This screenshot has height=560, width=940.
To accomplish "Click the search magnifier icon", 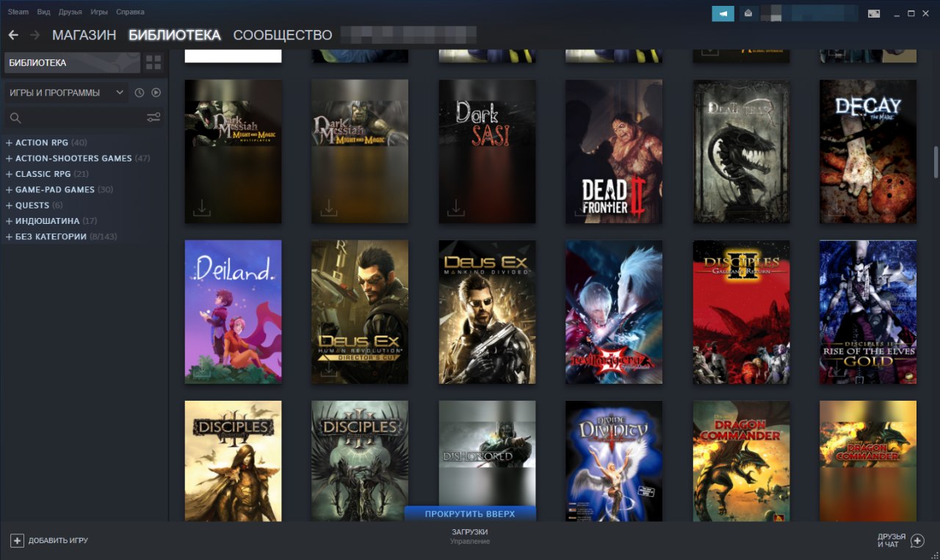I will (x=15, y=117).
